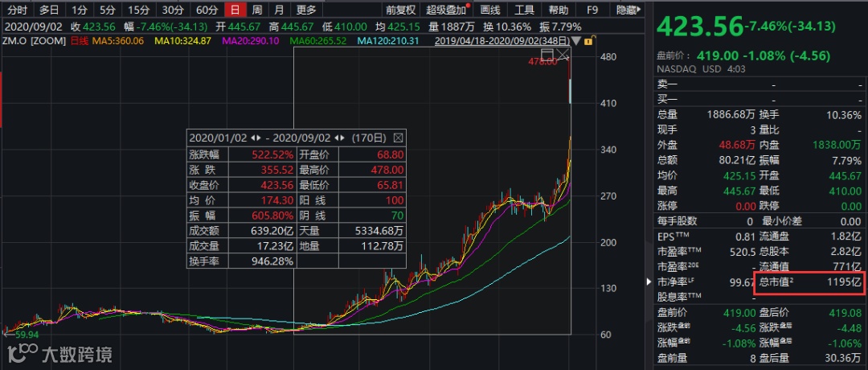Click the ZM.O [ZOOM] ticker label

pyautogui.click(x=35, y=41)
